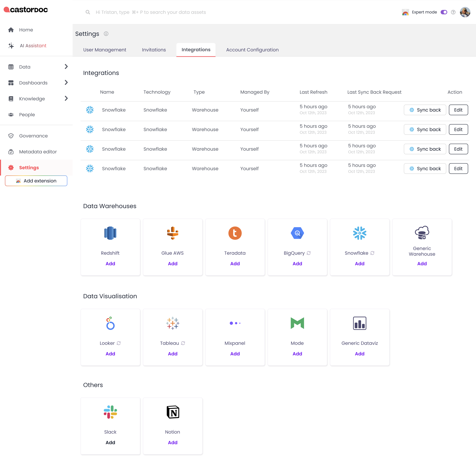Click Sync back on first Snowflake row
The width and height of the screenshot is (476, 459).
(x=425, y=110)
